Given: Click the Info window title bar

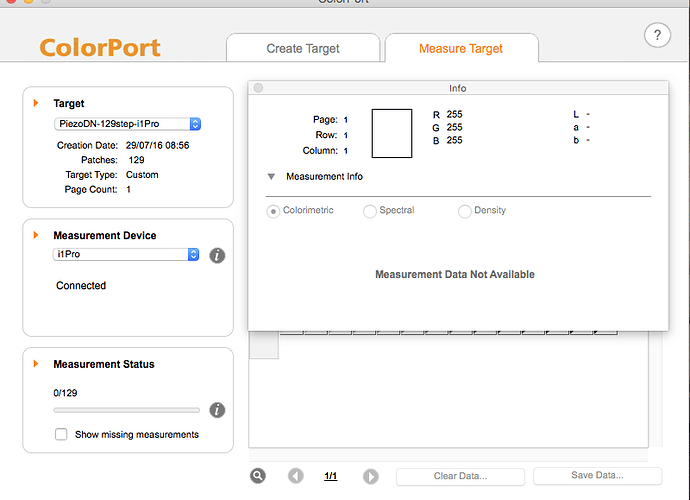Looking at the screenshot, I should click(x=458, y=88).
